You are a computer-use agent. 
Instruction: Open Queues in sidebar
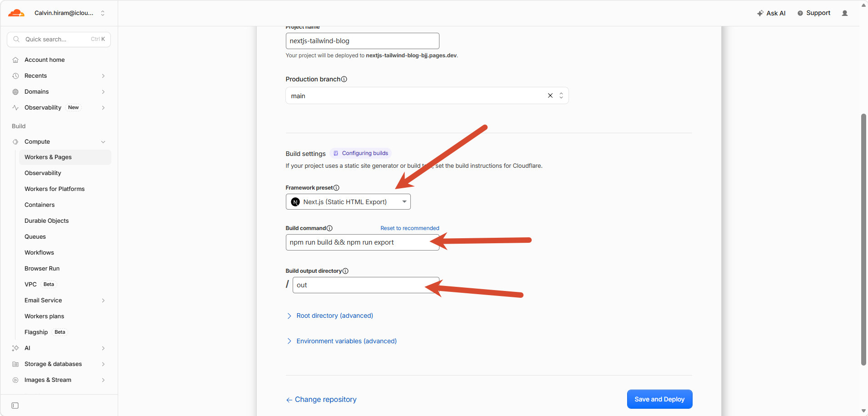(35, 236)
